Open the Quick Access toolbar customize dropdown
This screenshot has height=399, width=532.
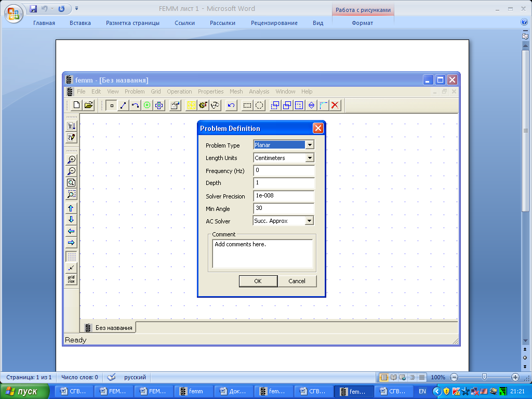(x=77, y=9)
